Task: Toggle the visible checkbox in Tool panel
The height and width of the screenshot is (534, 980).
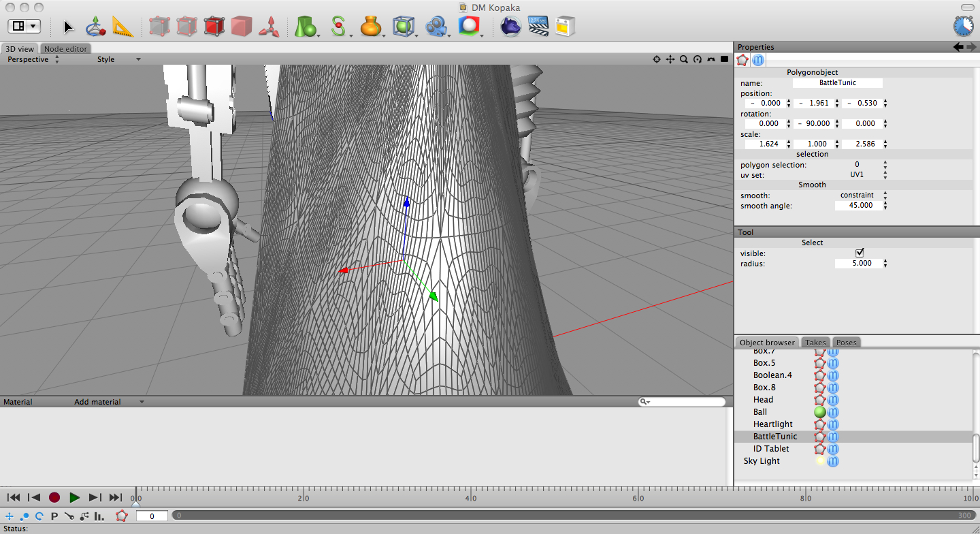Action: [x=860, y=253]
